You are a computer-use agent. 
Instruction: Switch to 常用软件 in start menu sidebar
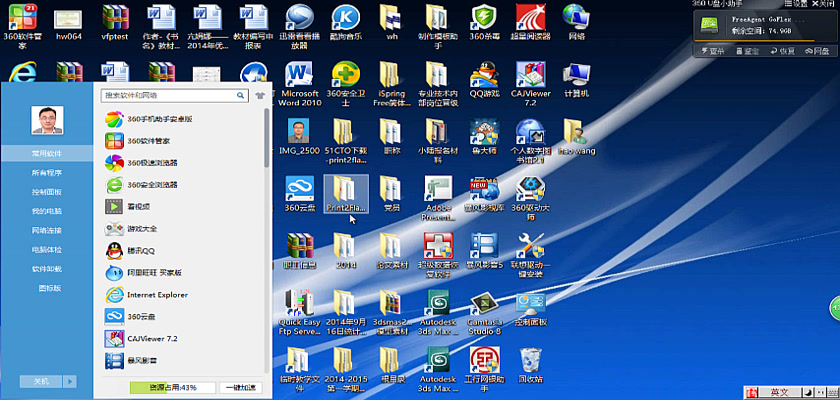point(47,154)
